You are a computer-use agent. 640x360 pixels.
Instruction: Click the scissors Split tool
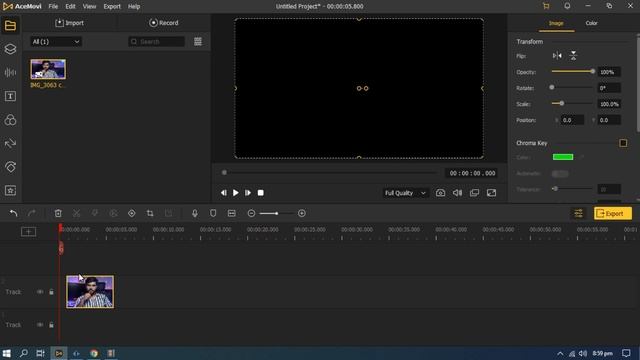tap(76, 213)
